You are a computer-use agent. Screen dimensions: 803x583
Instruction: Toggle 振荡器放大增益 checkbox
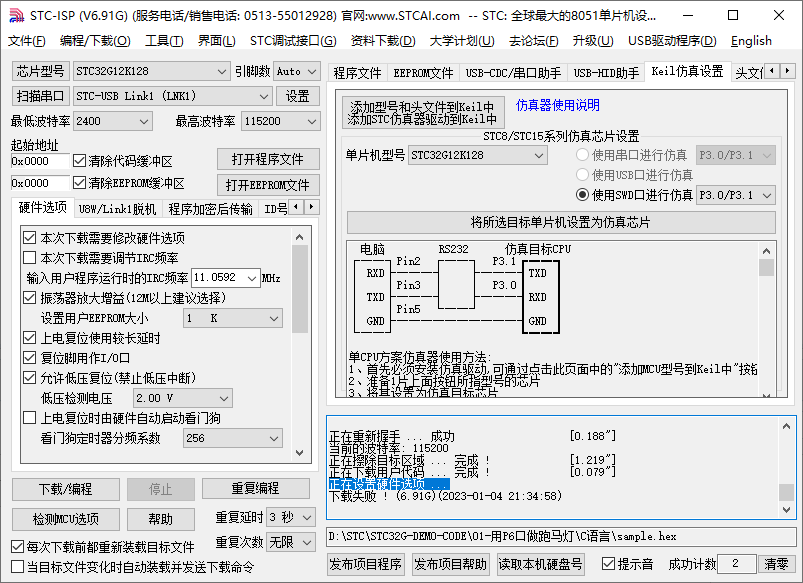tap(30, 298)
